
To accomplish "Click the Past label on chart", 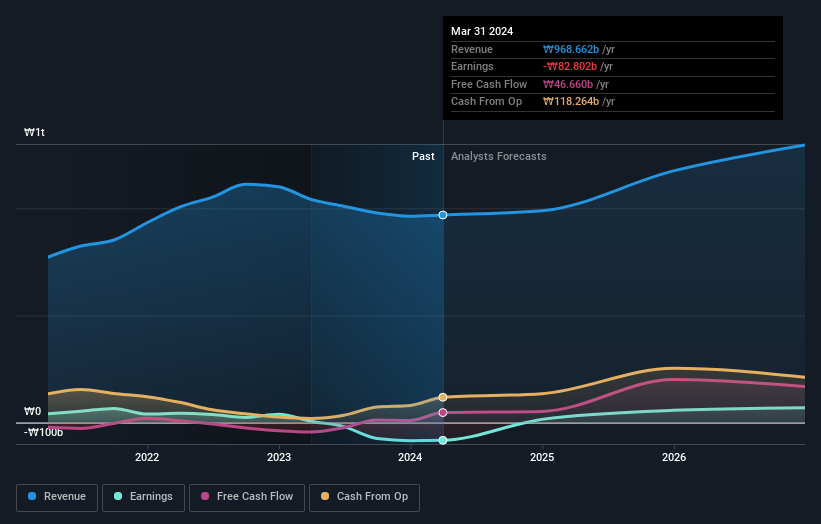I will coord(423,156).
